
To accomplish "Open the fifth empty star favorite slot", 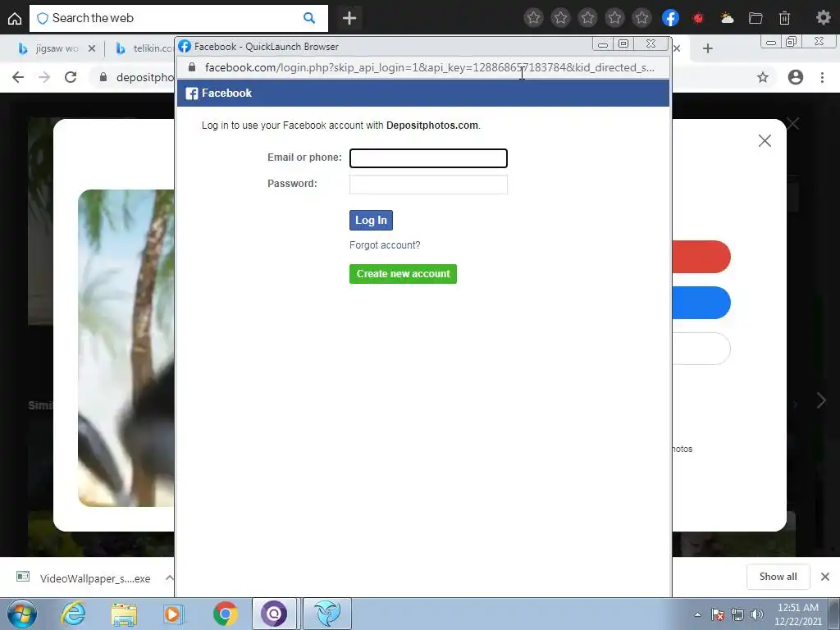I will [x=641, y=18].
